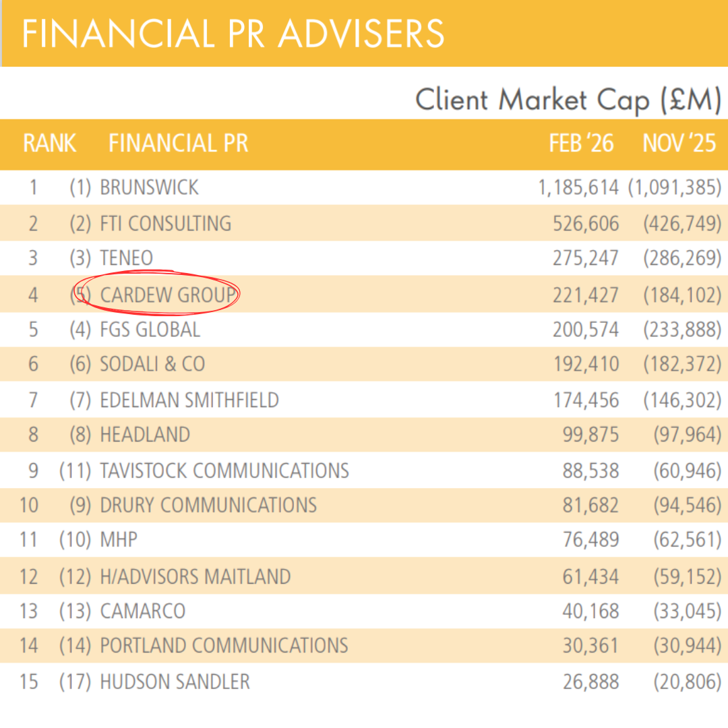Viewport: 728px width, 728px height.
Task: Click the TENEO firm name
Action: (x=126, y=258)
